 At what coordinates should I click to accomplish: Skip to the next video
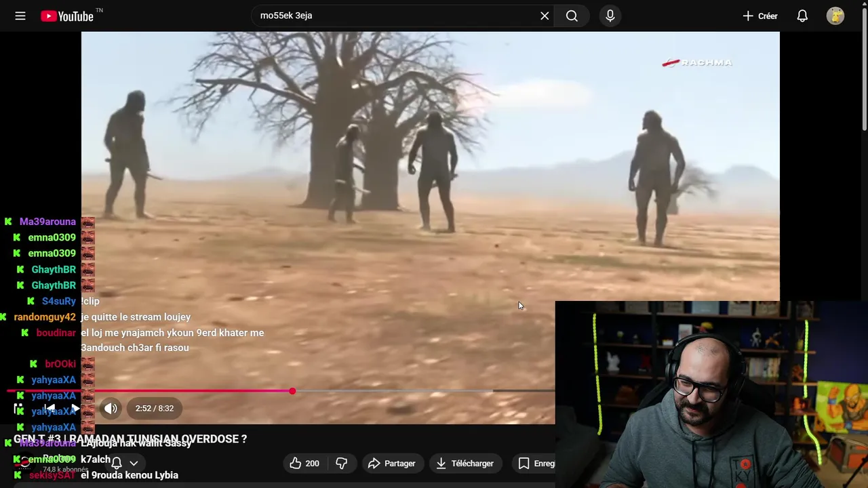pos(75,408)
